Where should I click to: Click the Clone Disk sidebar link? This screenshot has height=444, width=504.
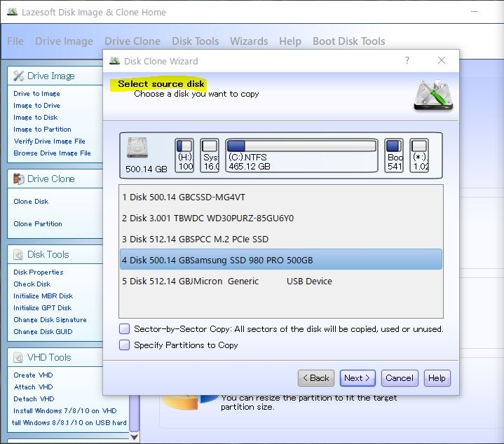tap(31, 201)
